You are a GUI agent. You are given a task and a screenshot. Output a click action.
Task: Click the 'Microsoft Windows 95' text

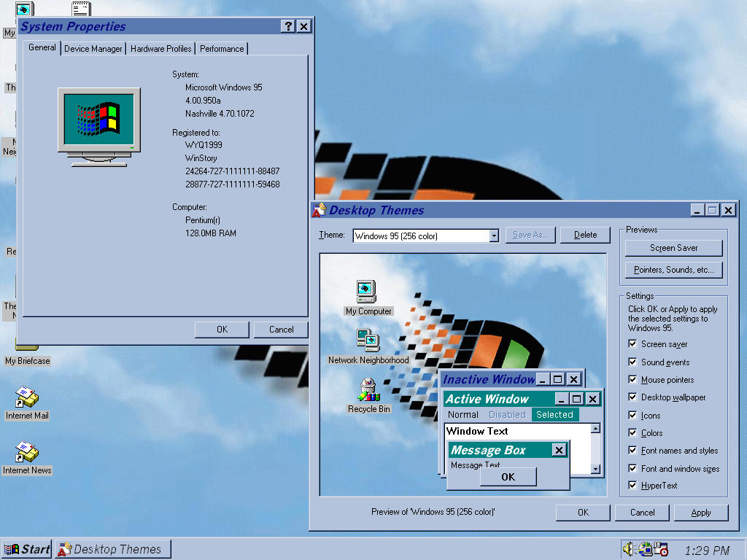coord(223,87)
